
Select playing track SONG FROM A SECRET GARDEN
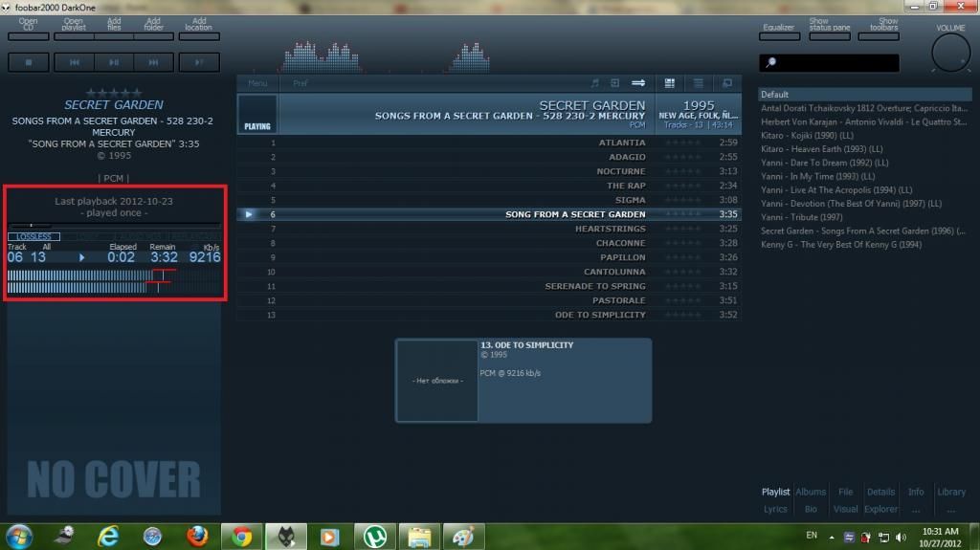pos(489,214)
